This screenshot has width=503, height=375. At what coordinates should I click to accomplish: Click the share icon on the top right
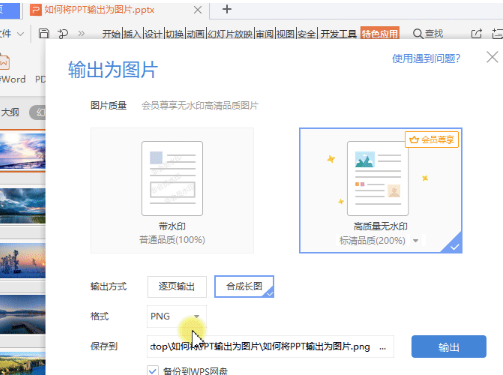tap(476, 33)
